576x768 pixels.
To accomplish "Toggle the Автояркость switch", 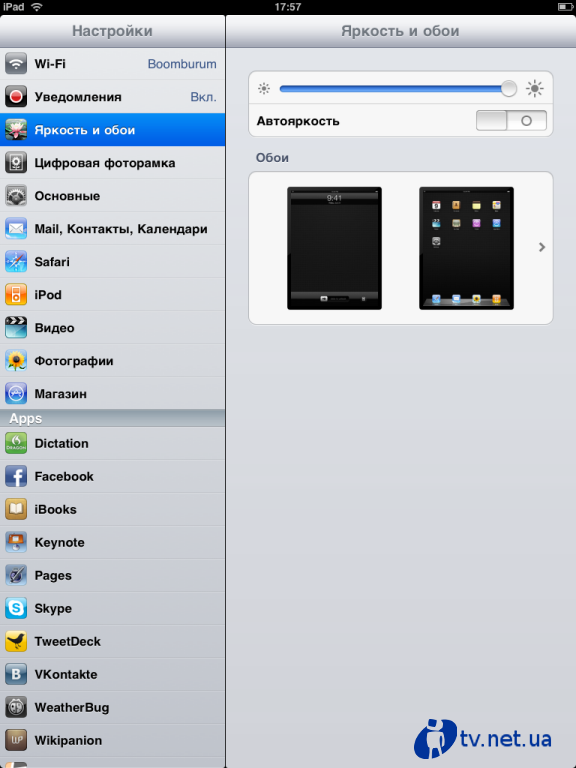I will [511, 120].
